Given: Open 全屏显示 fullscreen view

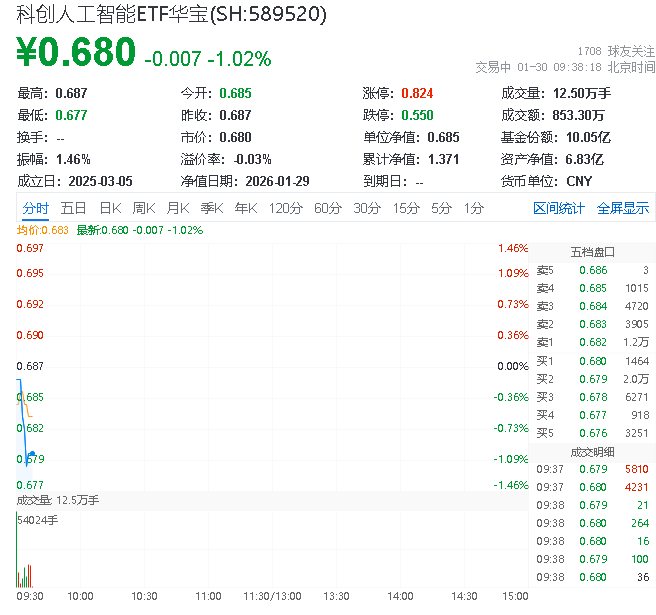Looking at the screenshot, I should [623, 208].
